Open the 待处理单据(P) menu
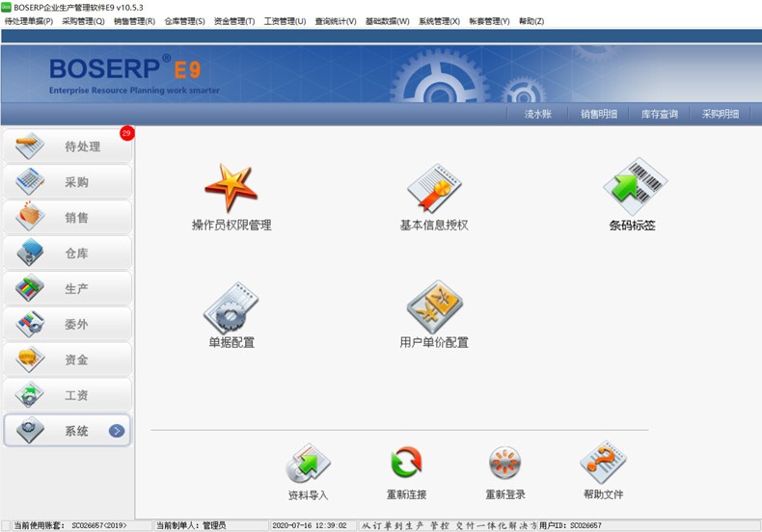762x532 pixels. (29, 21)
